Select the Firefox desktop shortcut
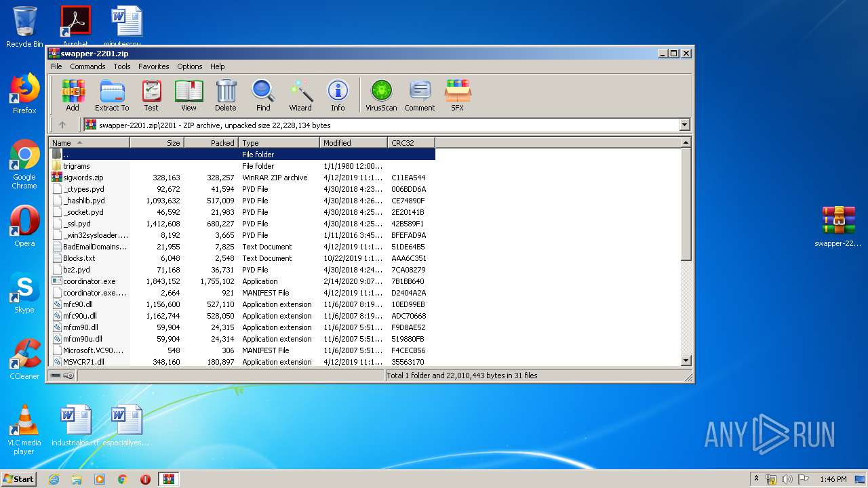The height and width of the screenshot is (488, 868). (x=24, y=94)
